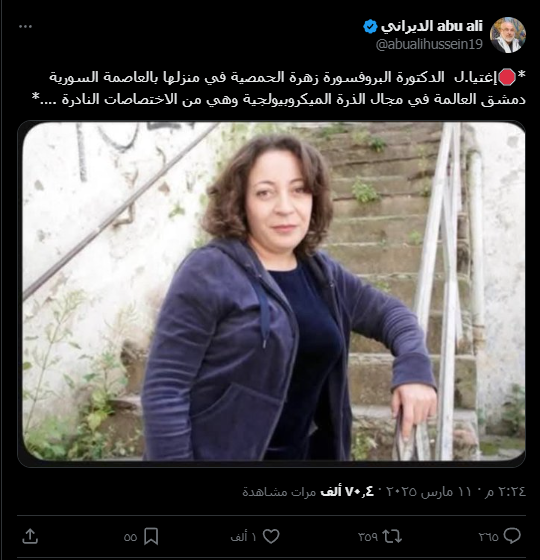Screen dimensions: 540x560
Task: Like the post with heart icon
Action: [x=271, y=536]
